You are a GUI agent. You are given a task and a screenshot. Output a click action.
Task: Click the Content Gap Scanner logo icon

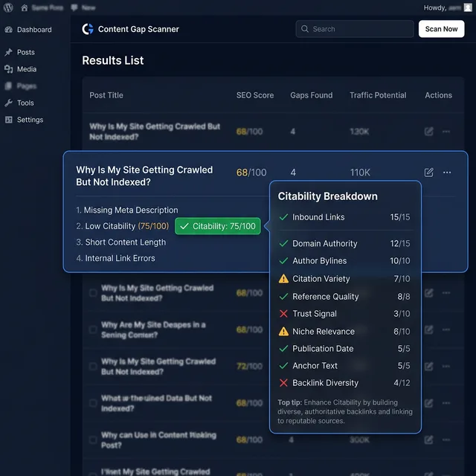click(x=88, y=29)
